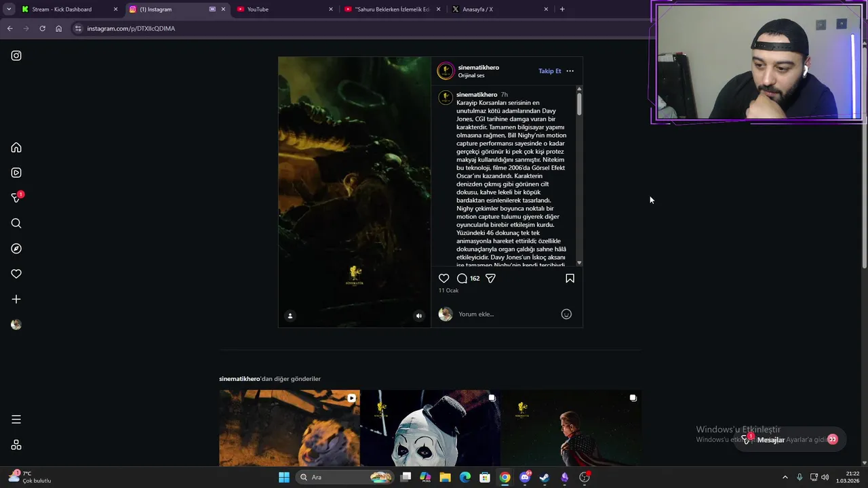This screenshot has height=488, width=868.
Task: Open sinematikhero link above the other posts
Action: tap(239, 379)
